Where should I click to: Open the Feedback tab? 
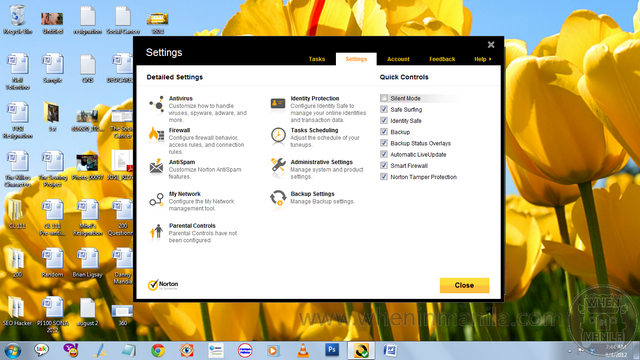pos(442,59)
